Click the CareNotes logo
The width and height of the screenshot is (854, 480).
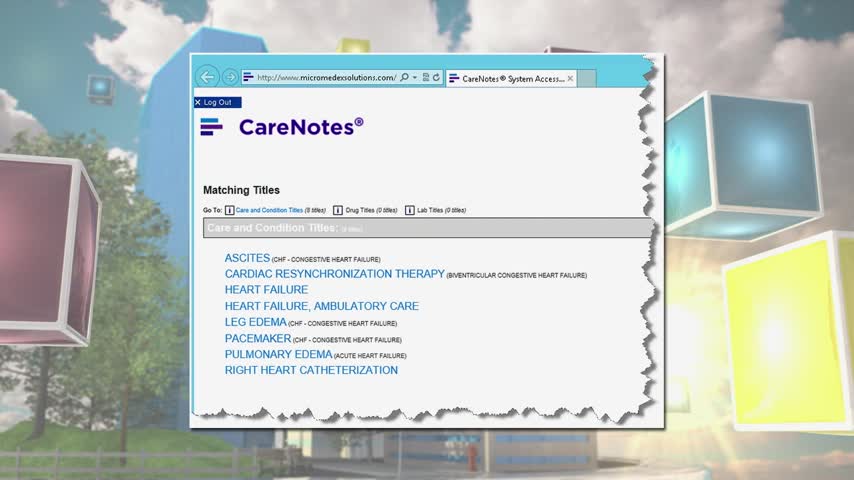point(282,126)
